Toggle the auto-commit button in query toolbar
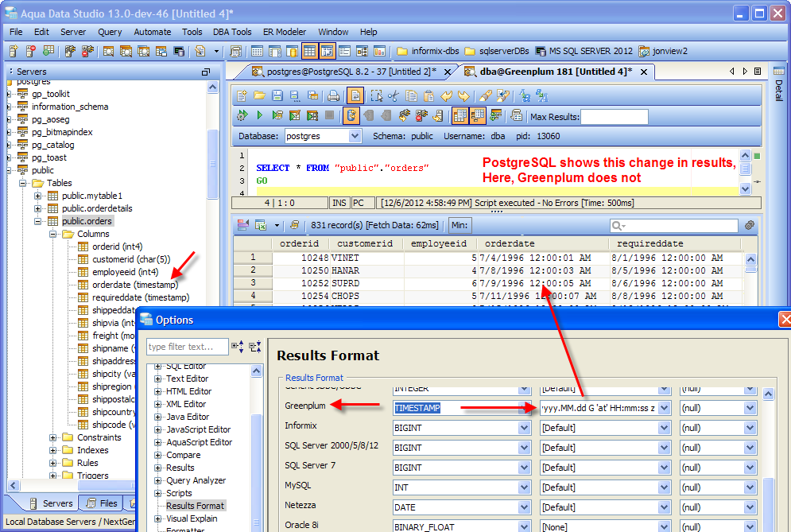 pyautogui.click(x=351, y=115)
